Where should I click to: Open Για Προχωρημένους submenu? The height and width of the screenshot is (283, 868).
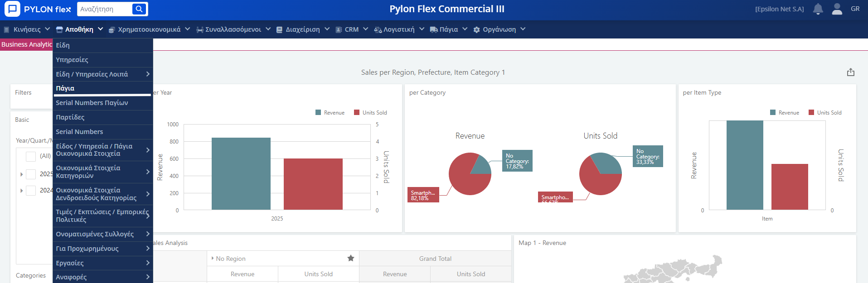(x=103, y=249)
